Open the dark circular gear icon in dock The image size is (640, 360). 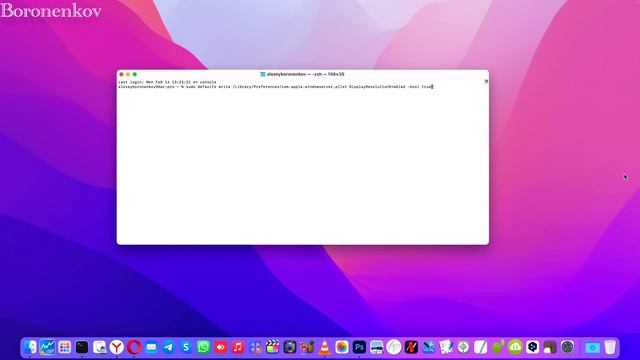(567, 347)
